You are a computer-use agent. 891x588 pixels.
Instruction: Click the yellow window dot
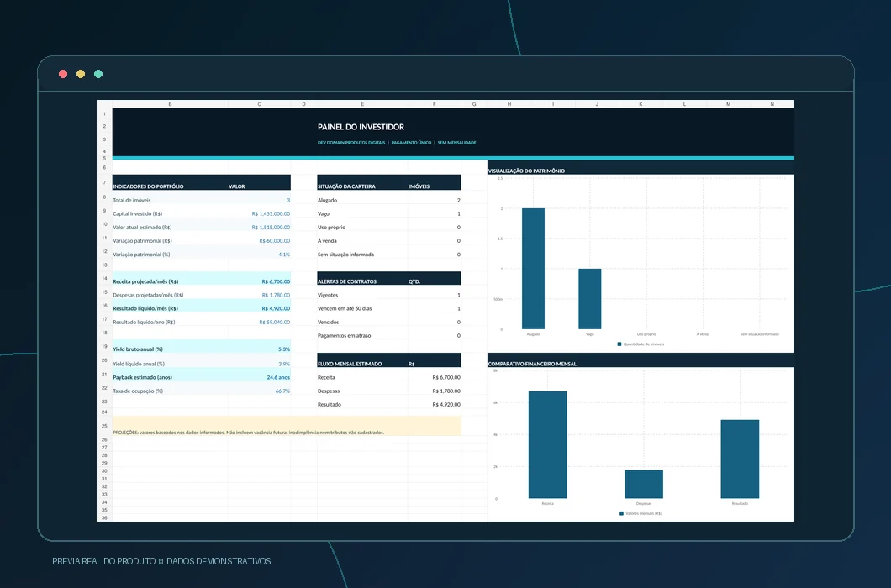81,74
